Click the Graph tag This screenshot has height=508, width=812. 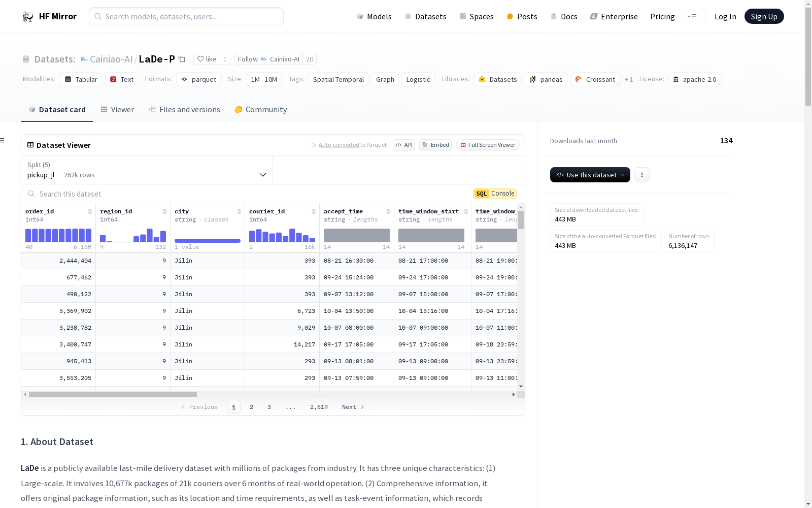pos(385,79)
